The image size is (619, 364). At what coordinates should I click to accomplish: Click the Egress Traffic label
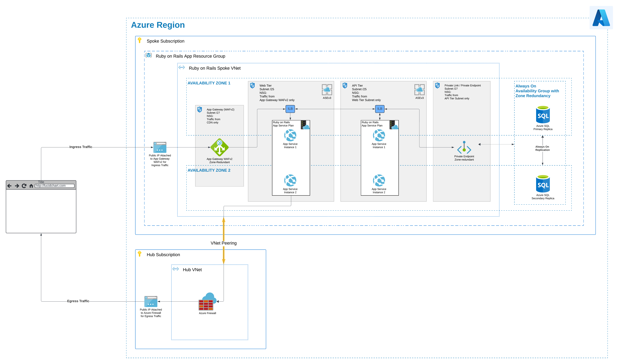(x=78, y=301)
